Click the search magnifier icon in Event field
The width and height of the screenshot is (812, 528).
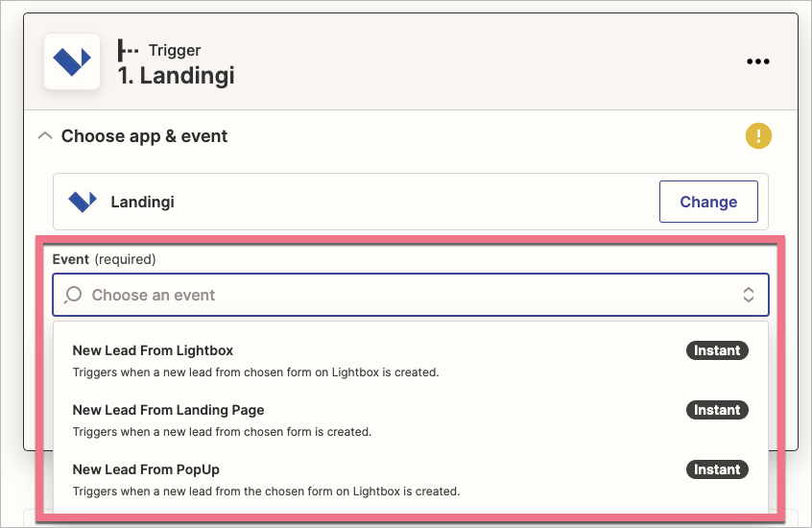tap(73, 295)
